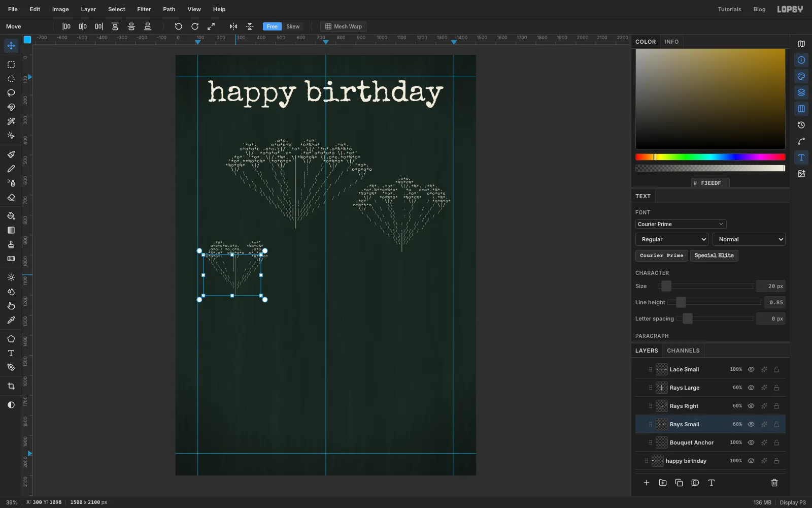Open the History panel icon
812x508 pixels.
click(801, 125)
